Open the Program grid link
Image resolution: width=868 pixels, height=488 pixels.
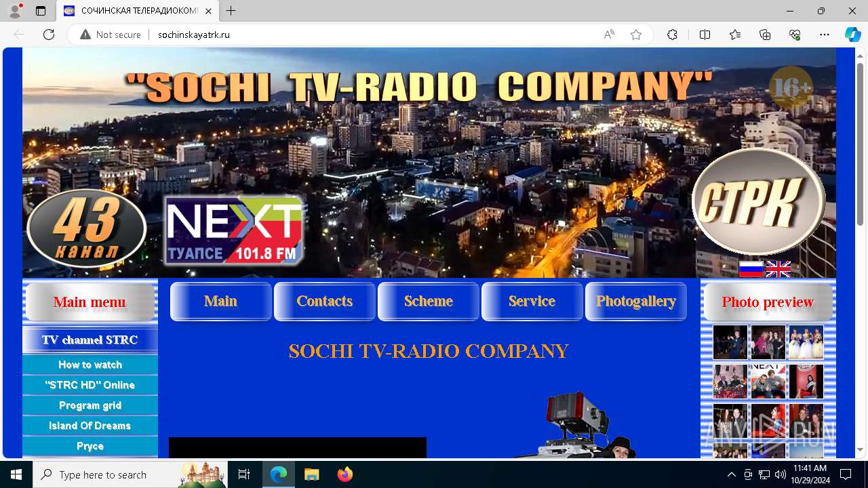tap(90, 405)
